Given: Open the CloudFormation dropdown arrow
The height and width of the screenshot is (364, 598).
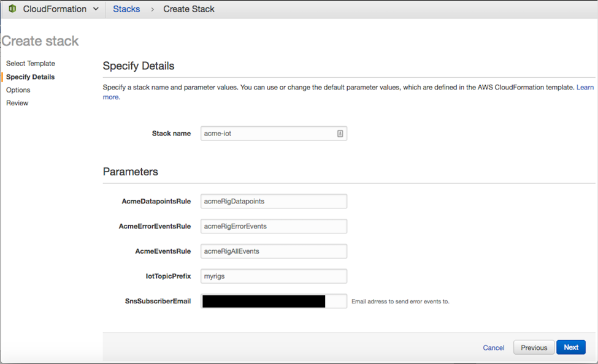Looking at the screenshot, I should point(96,9).
